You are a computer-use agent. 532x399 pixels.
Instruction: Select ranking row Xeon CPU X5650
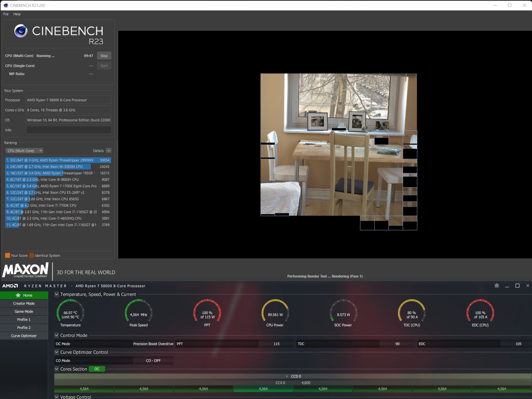point(58,199)
